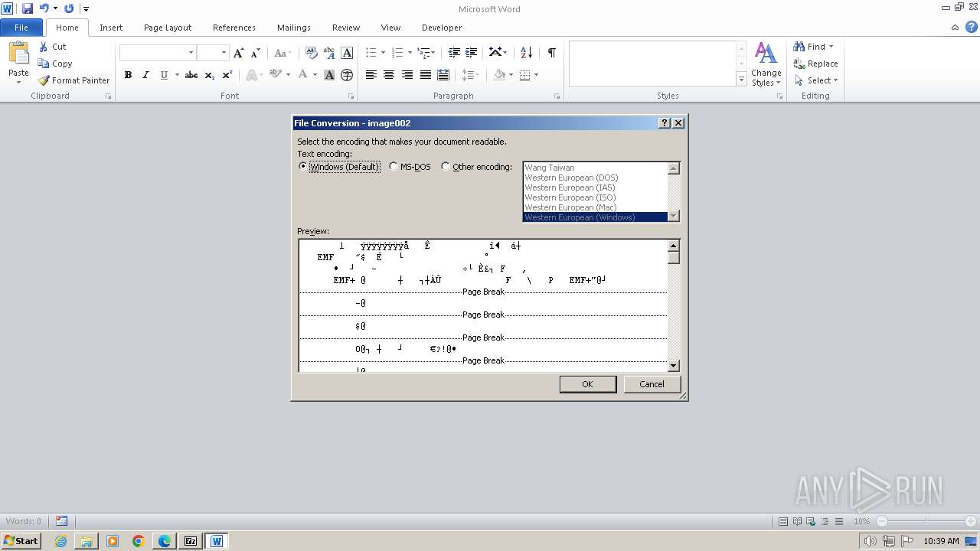
Task: Switch to the Page Layout tab
Action: 168,28
